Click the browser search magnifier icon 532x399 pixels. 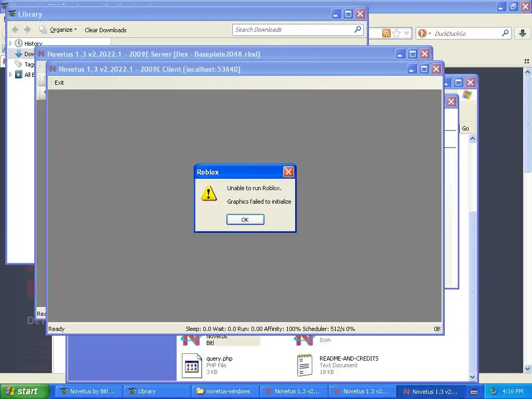point(505,33)
